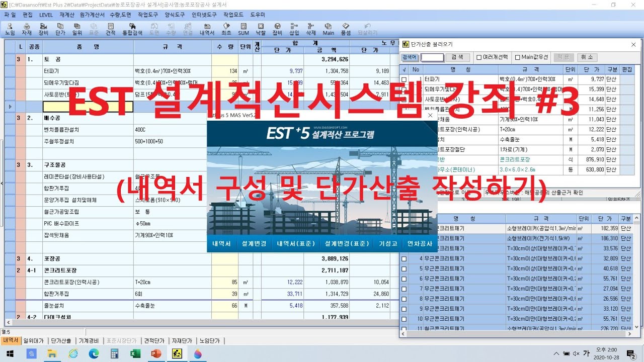
Task: Select the 콘크리트포장(인력시공) row in main sheet
Action: pos(71,282)
